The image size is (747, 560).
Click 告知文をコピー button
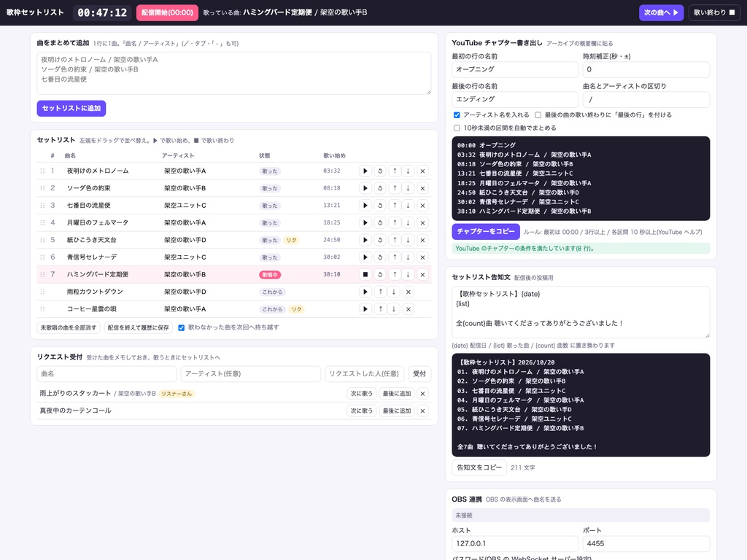pos(479,467)
